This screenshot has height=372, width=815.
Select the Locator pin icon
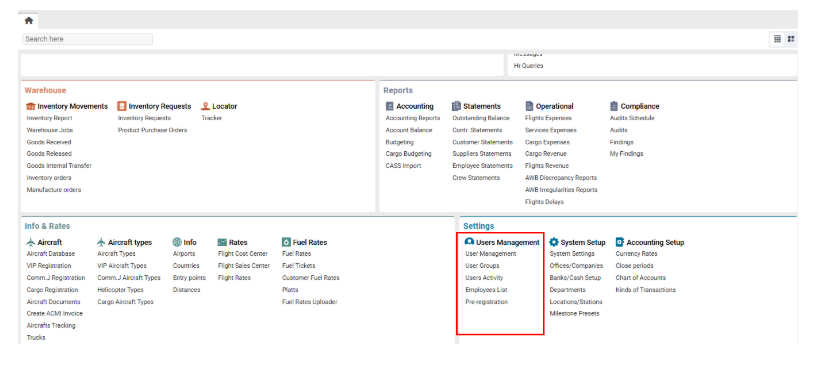tap(205, 106)
